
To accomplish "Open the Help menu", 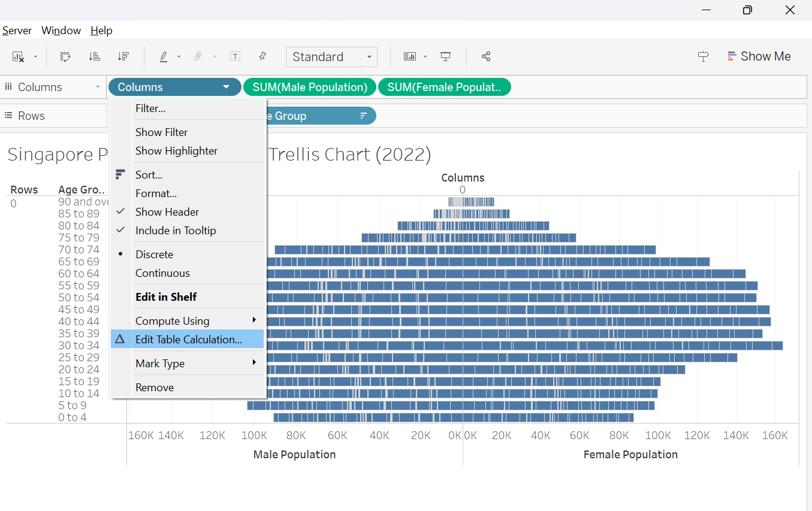I will pos(101,31).
